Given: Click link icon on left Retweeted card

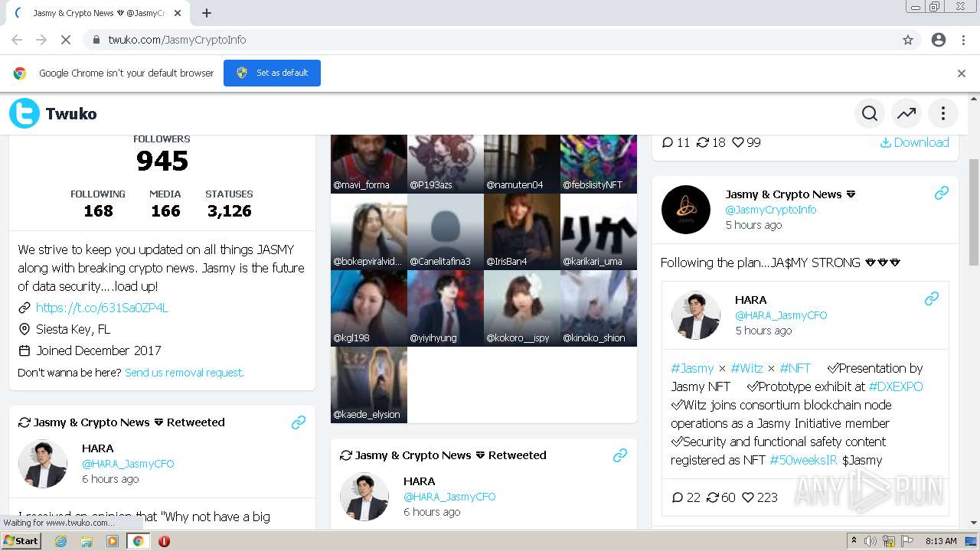Looking at the screenshot, I should pos(299,422).
